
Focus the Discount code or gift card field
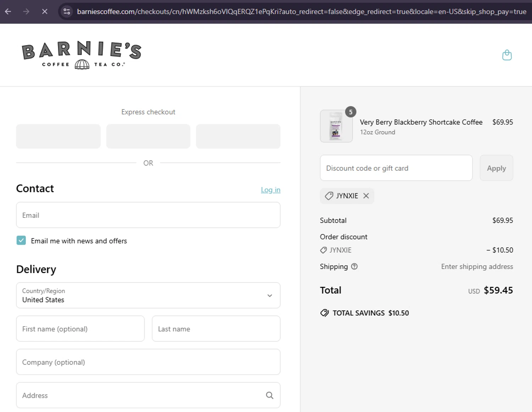396,168
